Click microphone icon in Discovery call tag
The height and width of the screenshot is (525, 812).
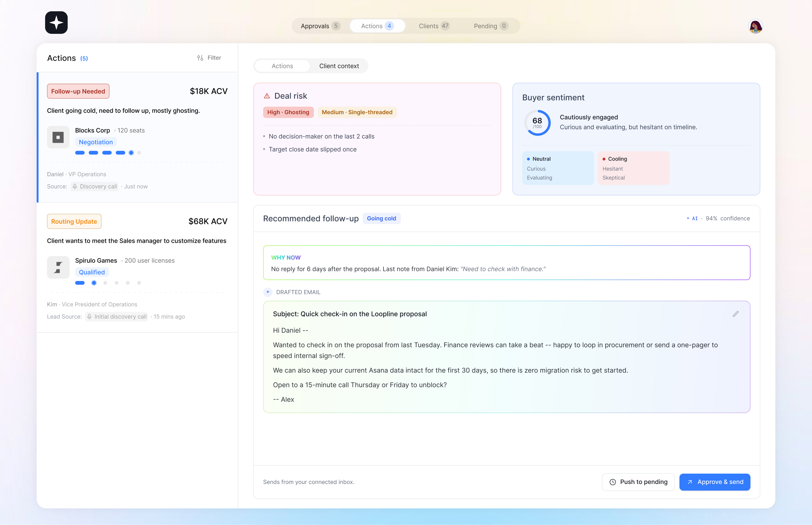point(75,186)
